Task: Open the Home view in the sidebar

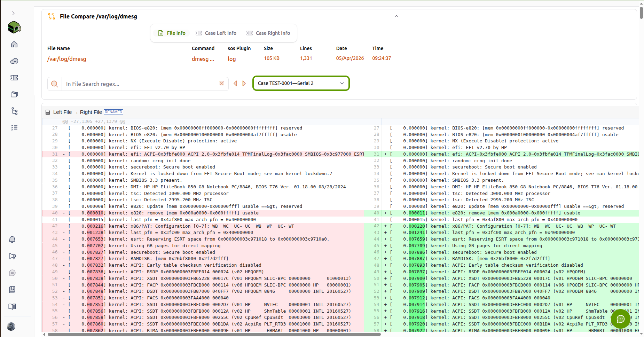Action: tap(14, 44)
